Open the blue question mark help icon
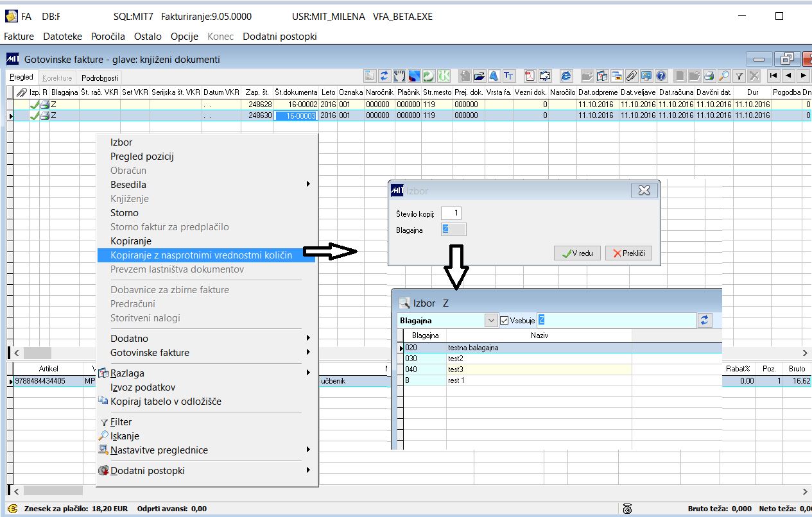 (661, 76)
